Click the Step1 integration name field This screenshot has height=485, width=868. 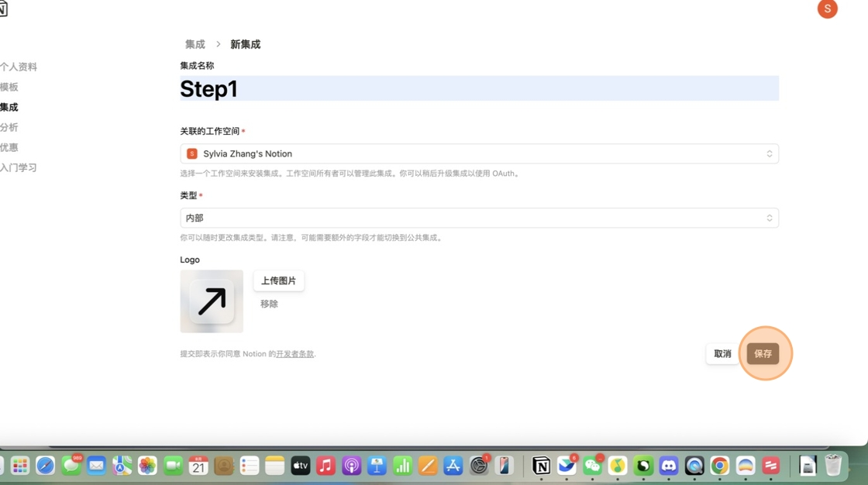(480, 88)
